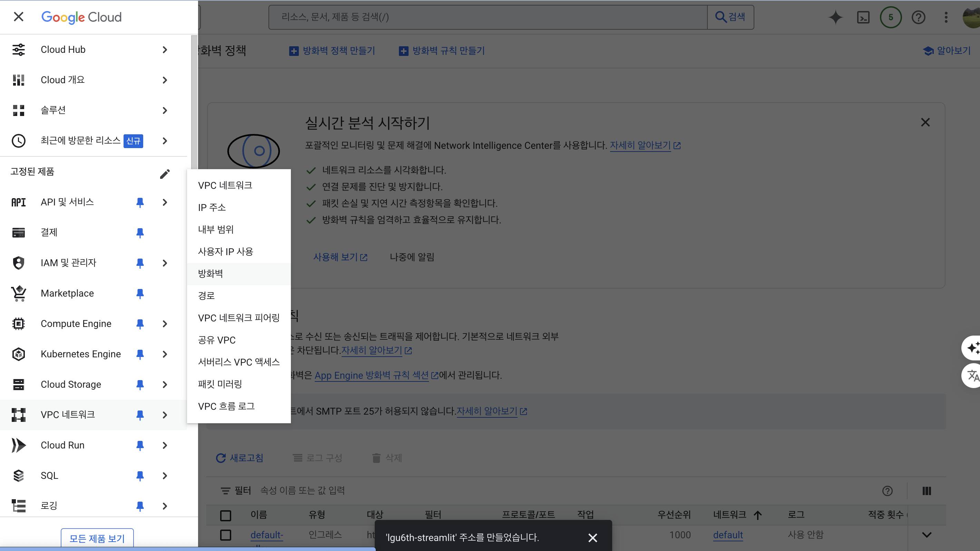Open Cloud Hub icon in sidebar

point(18,49)
